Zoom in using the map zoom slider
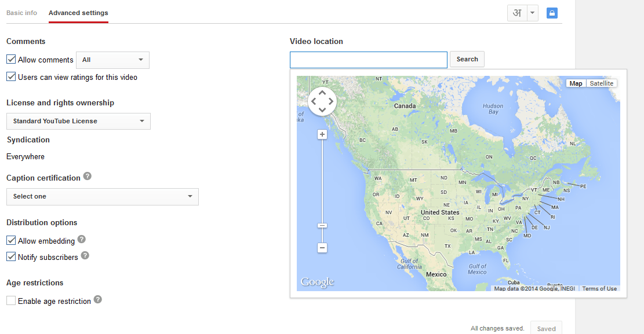Viewport: 644px width, 334px height. point(322,134)
